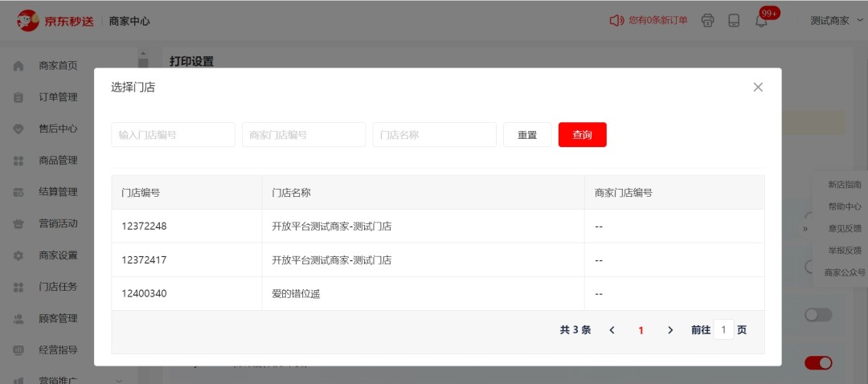Expand the 测试商家 account dropdown
The width and height of the screenshot is (868, 384).
[837, 21]
